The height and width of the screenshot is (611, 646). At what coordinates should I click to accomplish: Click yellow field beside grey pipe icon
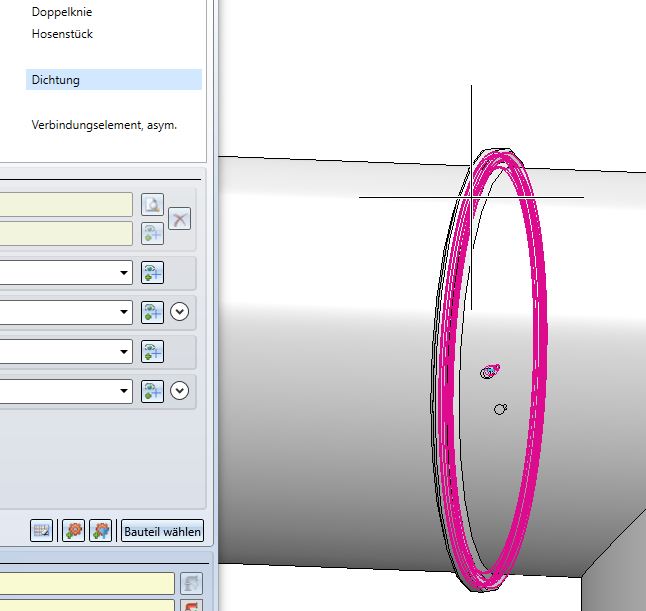[87, 583]
